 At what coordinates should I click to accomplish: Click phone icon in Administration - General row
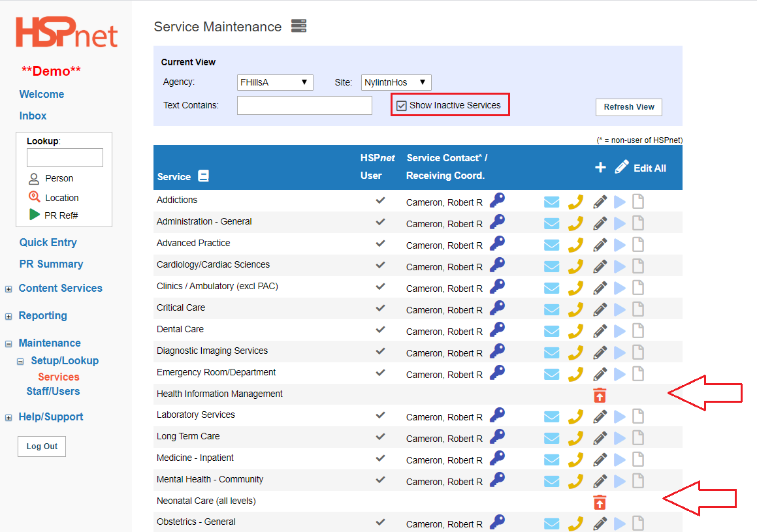pyautogui.click(x=575, y=223)
